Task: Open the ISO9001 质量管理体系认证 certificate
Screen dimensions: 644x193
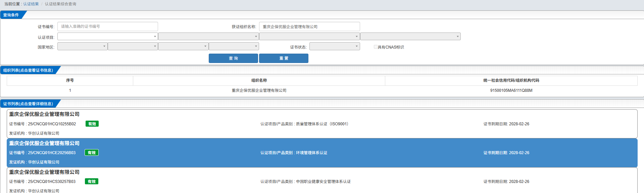Action: tap(322, 124)
